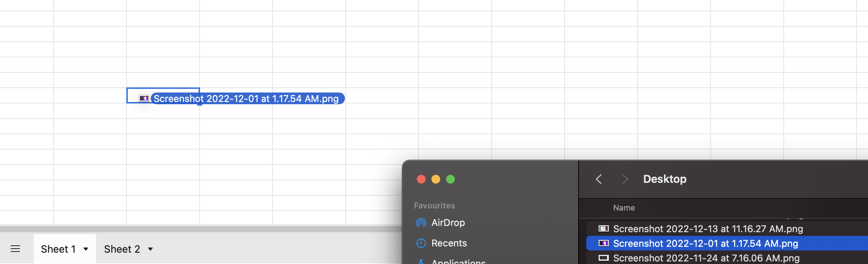
Task: Open the Sheet 2 tab dropdown arrow
Action: tap(150, 249)
